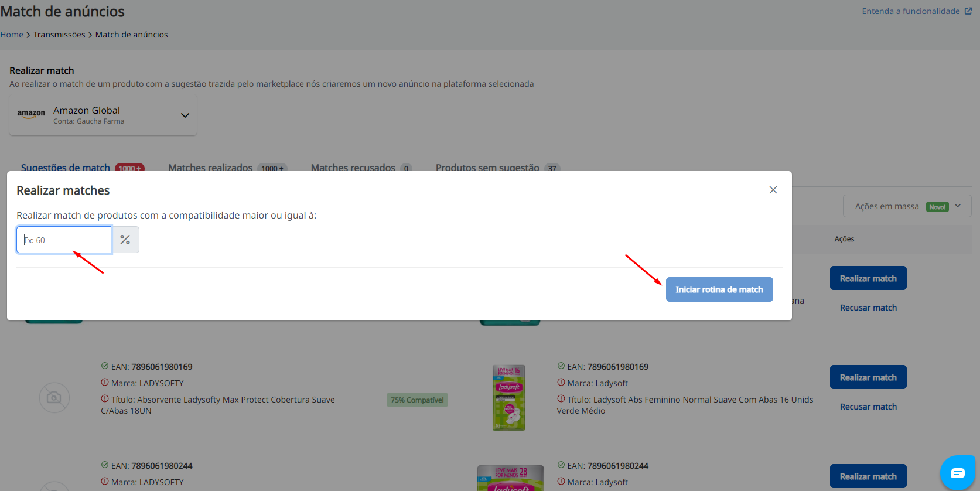Click Realizar match for EAN 7896061980244
980x491 pixels.
point(868,476)
